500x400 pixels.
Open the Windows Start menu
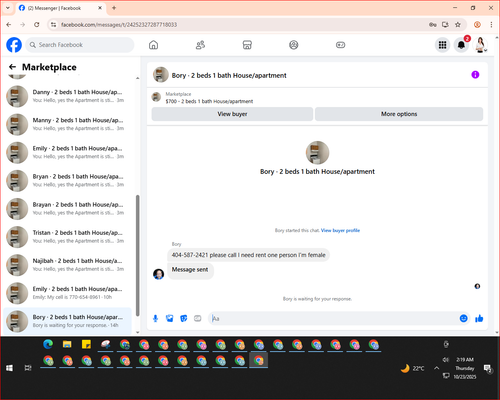(9, 368)
